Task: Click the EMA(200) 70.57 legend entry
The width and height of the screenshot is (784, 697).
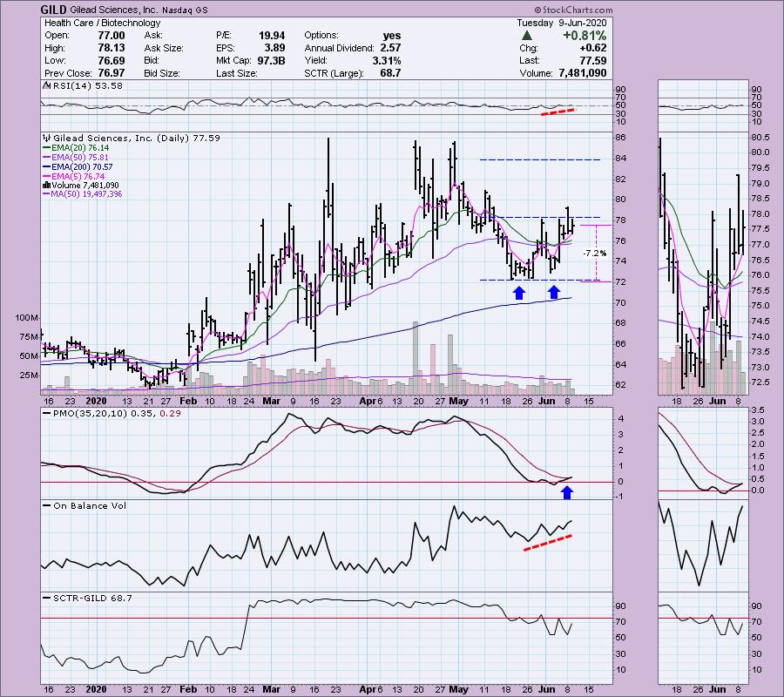Action: (83, 167)
